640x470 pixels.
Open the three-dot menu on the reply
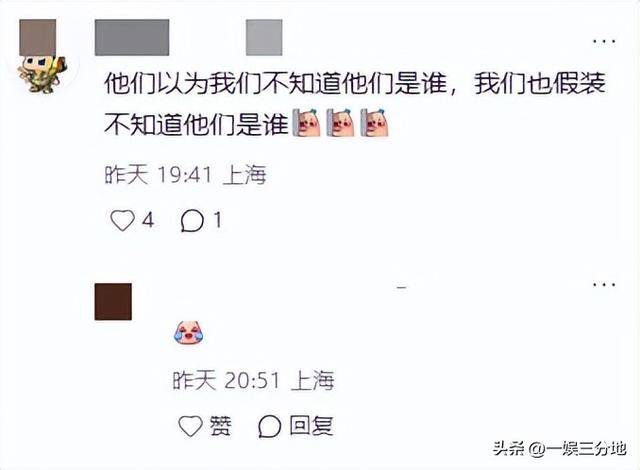(604, 284)
